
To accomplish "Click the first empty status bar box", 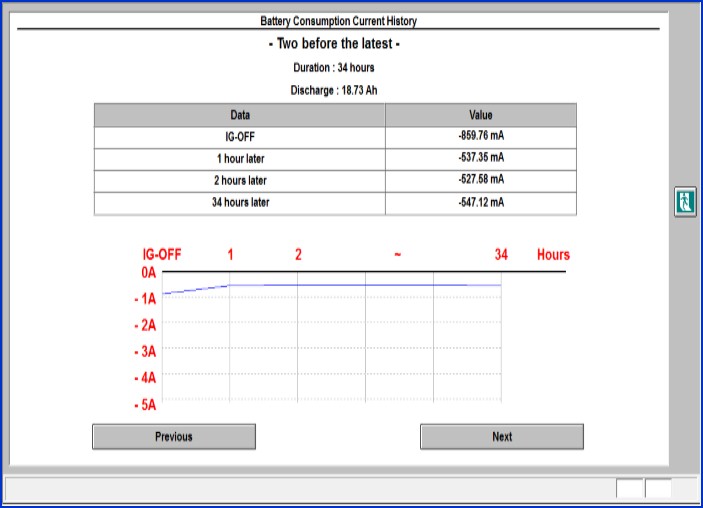I will [x=629, y=489].
